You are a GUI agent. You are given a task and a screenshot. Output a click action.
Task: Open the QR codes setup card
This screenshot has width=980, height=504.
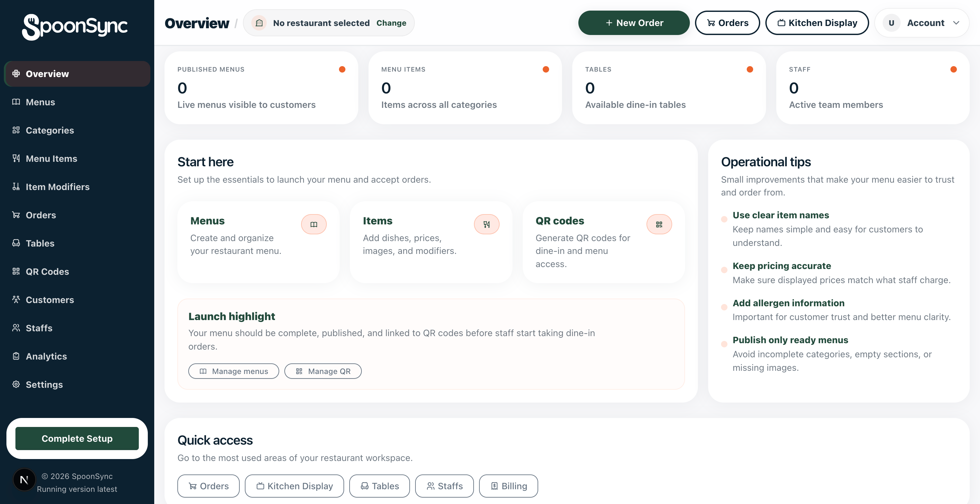click(x=604, y=242)
